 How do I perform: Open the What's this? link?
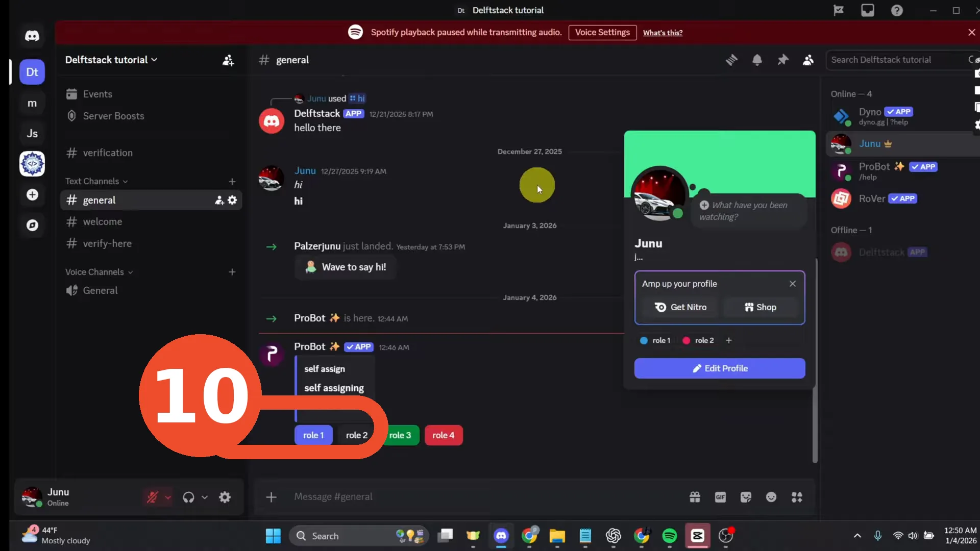[663, 33]
